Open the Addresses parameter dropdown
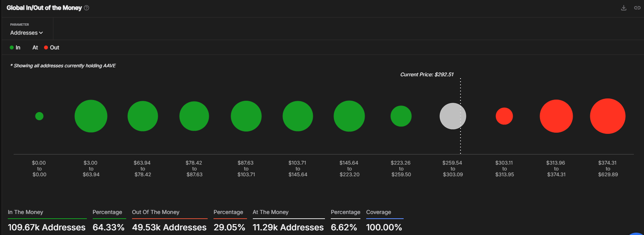Viewport: 644px width, 235px height. (x=26, y=33)
